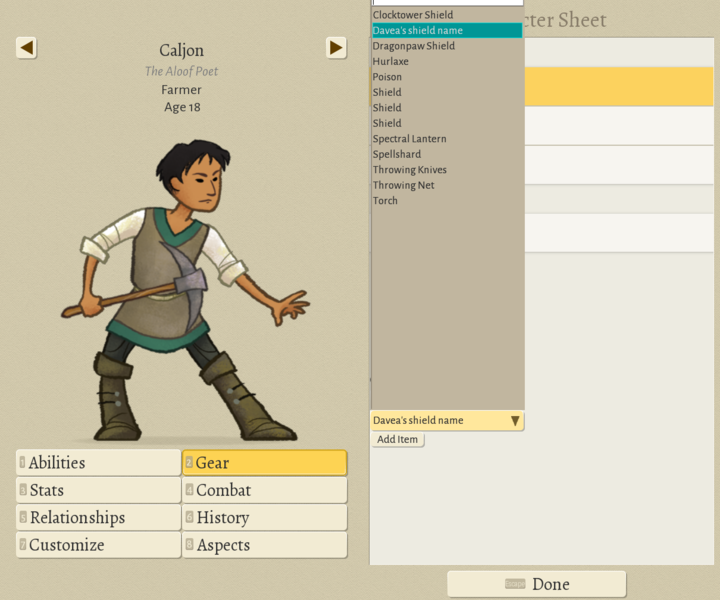720x600 pixels.
Task: Open the Relationships tab
Action: pos(98,517)
